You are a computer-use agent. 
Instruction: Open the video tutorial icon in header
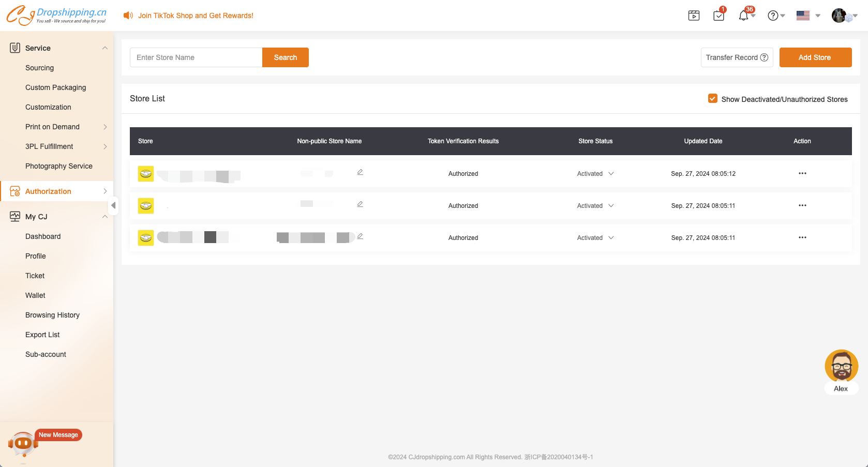coord(694,16)
